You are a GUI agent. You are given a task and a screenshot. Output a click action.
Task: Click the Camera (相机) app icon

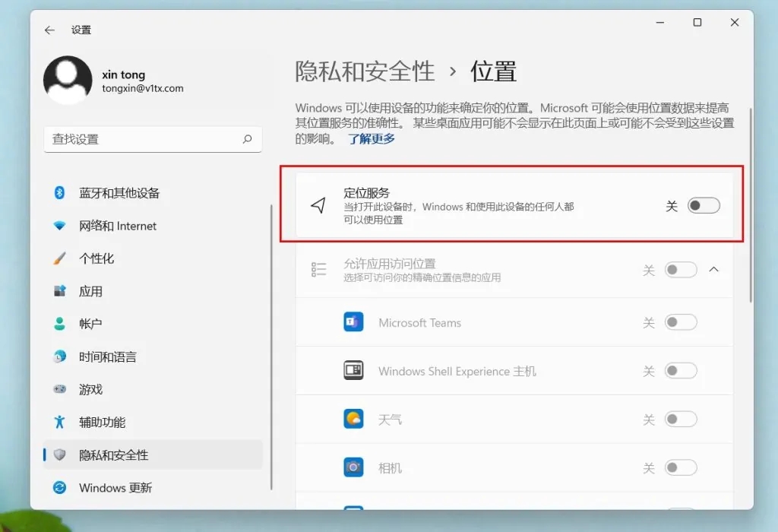[353, 467]
